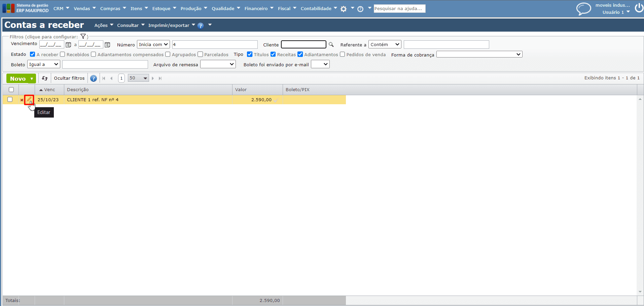Sort by the Venc column header

point(49,89)
